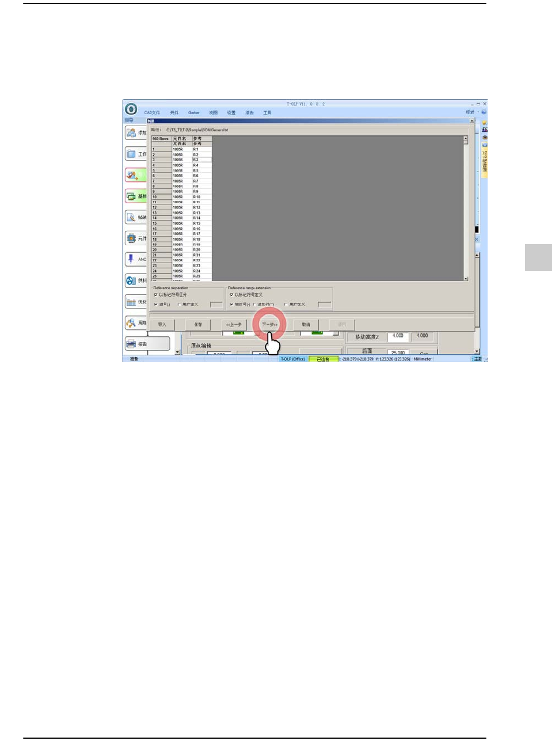Click the 后面 value field showing 25.000
This screenshot has width=552, height=756.
tap(398, 352)
